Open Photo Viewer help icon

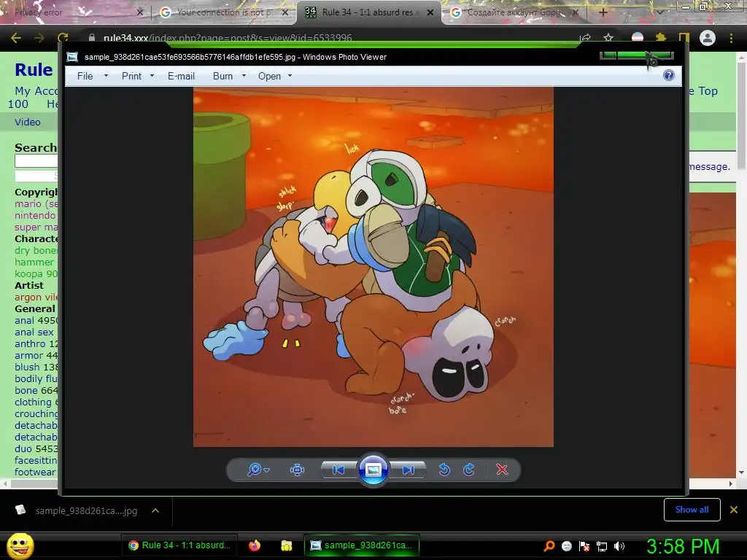click(x=669, y=75)
